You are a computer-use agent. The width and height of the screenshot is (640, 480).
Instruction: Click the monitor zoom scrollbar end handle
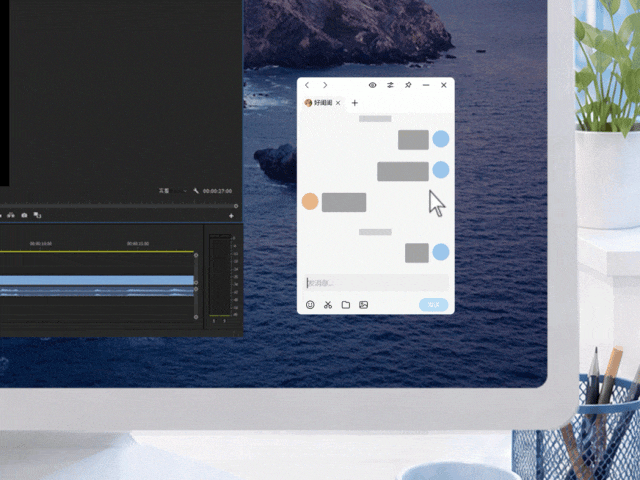click(x=236, y=206)
